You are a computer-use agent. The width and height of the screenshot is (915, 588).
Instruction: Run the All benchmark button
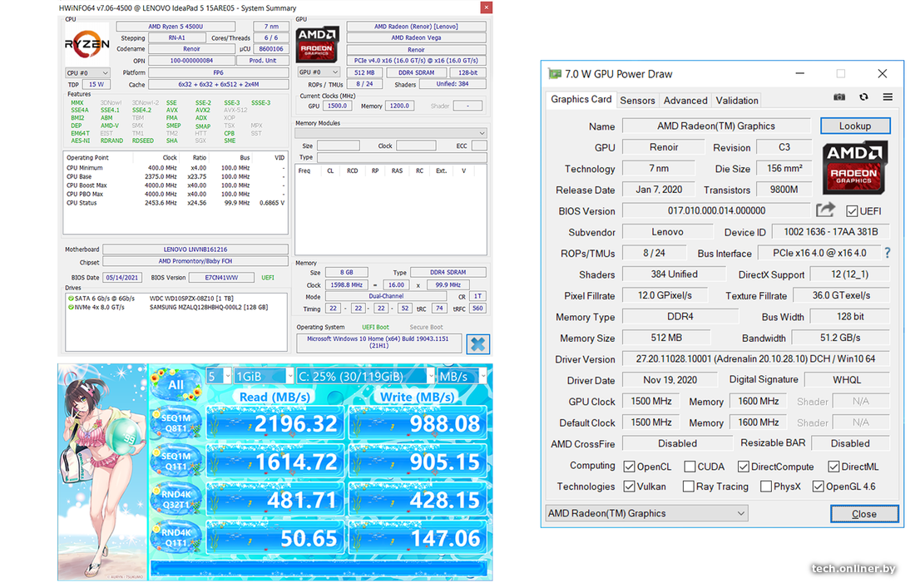[176, 384]
